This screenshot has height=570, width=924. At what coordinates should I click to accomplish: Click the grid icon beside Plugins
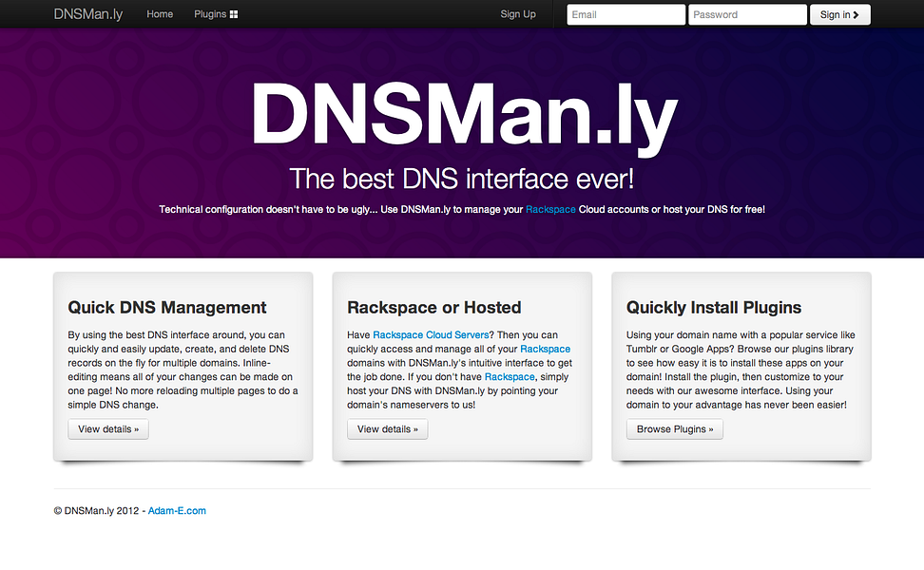(234, 14)
